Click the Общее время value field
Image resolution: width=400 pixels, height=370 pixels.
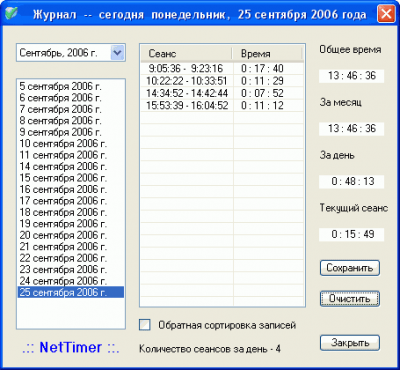[352, 76]
